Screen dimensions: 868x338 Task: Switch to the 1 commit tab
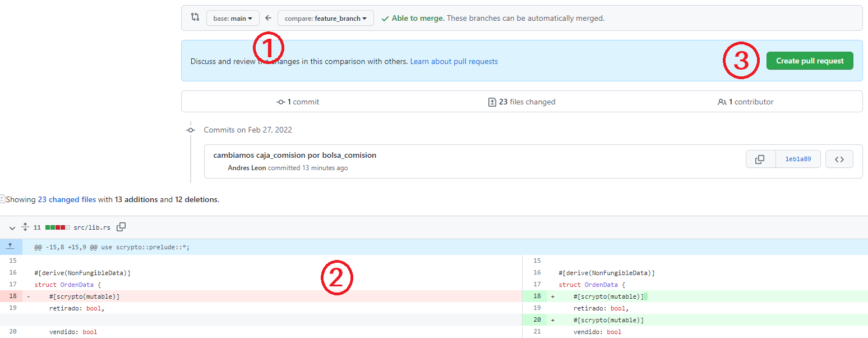coord(298,102)
